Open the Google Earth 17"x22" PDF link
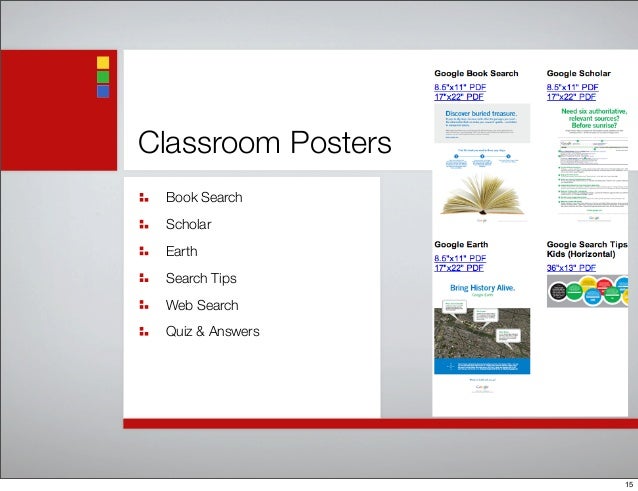638x491 pixels. click(459, 268)
